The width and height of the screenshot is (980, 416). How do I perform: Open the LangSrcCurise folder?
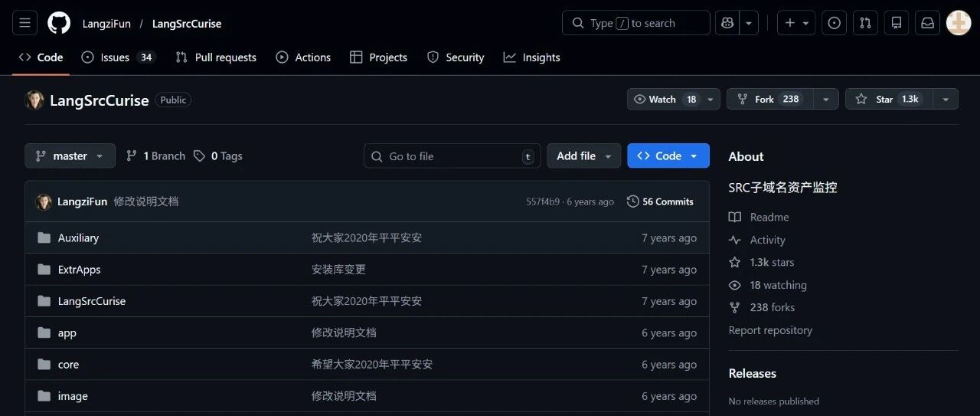pos(92,301)
